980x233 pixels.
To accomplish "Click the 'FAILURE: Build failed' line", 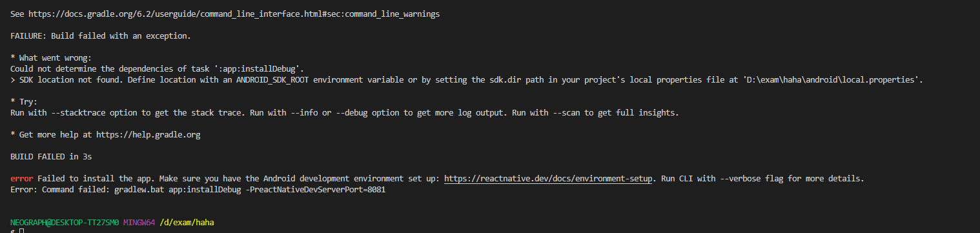I will point(101,35).
